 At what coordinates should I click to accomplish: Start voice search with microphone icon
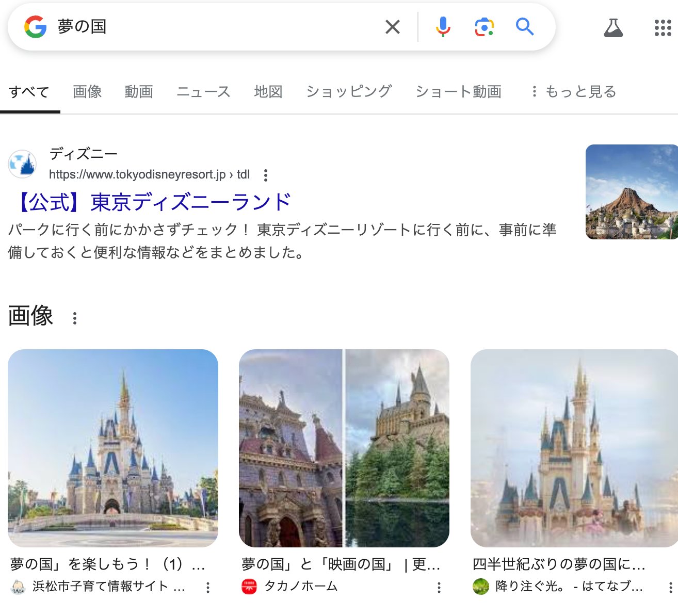(443, 27)
